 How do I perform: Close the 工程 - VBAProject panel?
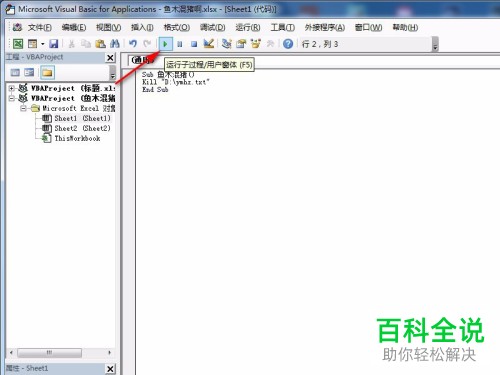110,58
